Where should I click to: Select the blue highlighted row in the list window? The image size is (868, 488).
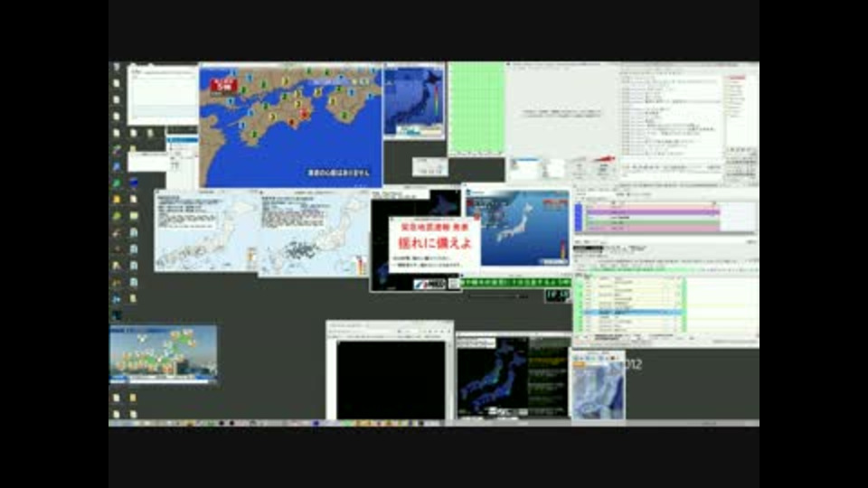point(632,312)
